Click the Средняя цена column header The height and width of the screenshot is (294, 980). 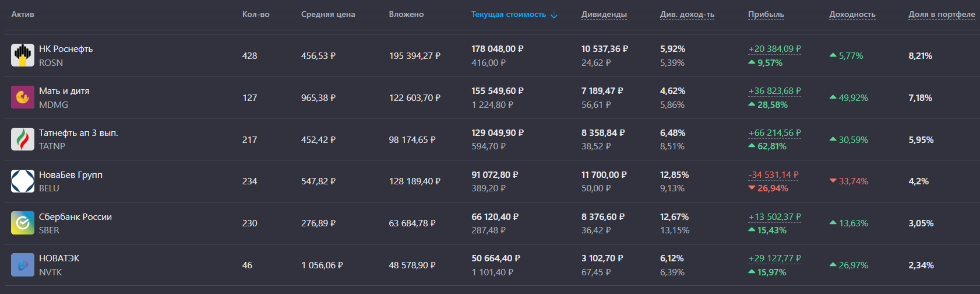(327, 15)
